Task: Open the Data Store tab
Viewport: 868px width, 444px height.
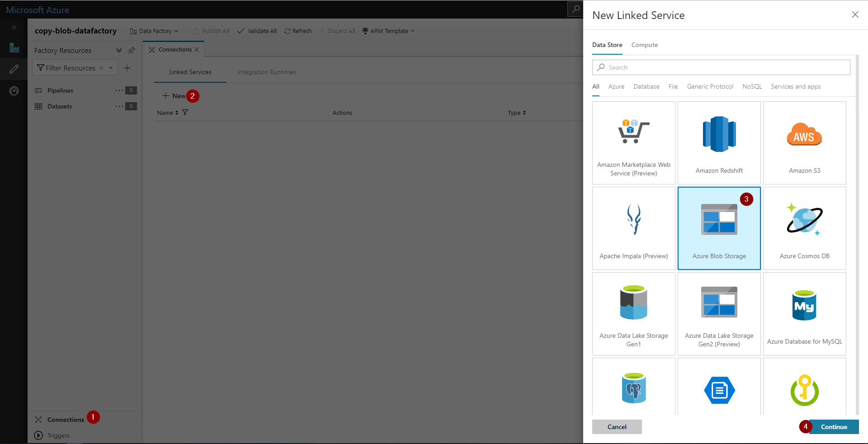Action: 607,45
